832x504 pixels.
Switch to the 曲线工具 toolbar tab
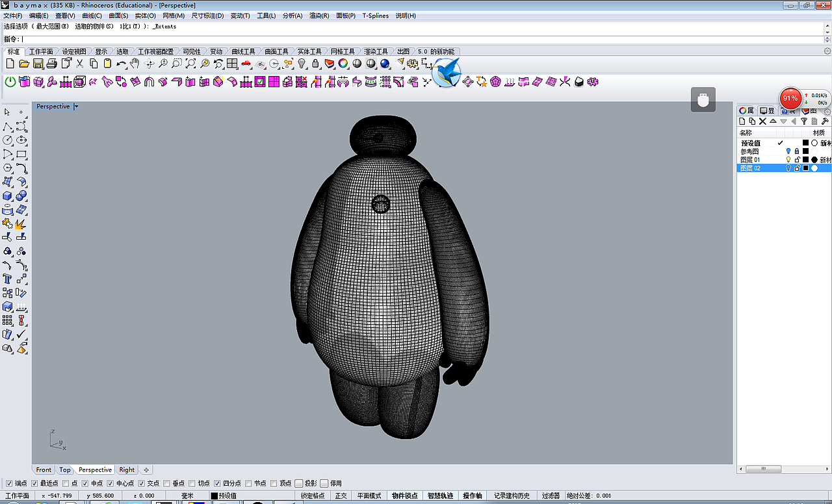[x=244, y=51]
